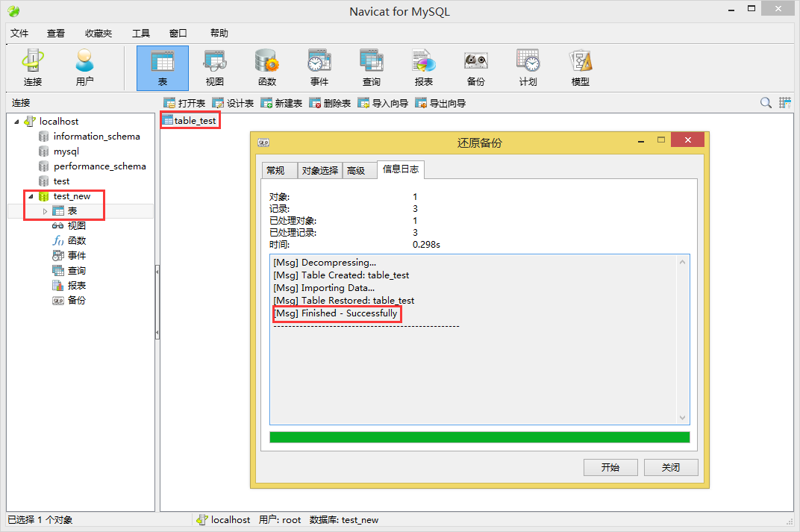Switch to the 高级 tab
Screen dimensions: 800x532
click(x=359, y=170)
